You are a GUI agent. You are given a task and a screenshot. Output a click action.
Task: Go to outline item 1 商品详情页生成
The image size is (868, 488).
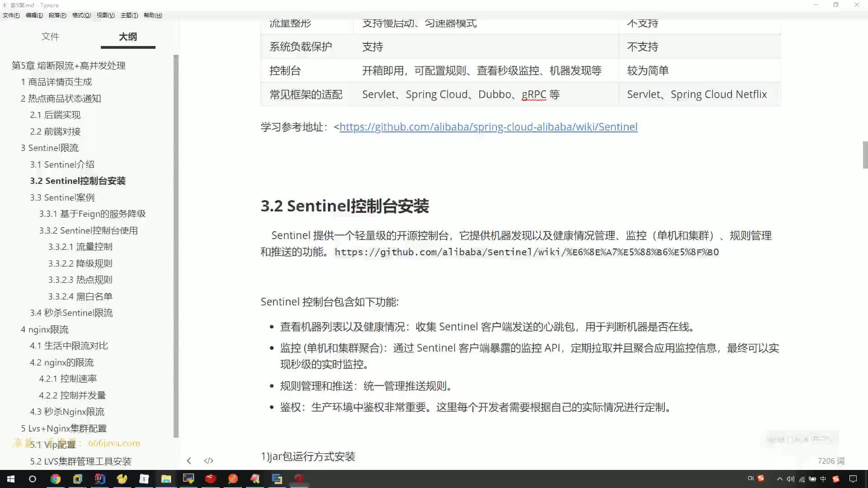click(57, 82)
